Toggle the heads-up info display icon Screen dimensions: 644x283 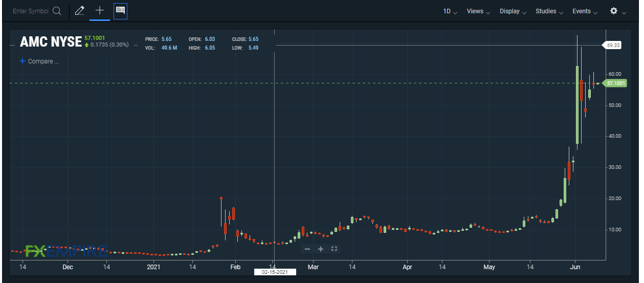click(x=120, y=11)
